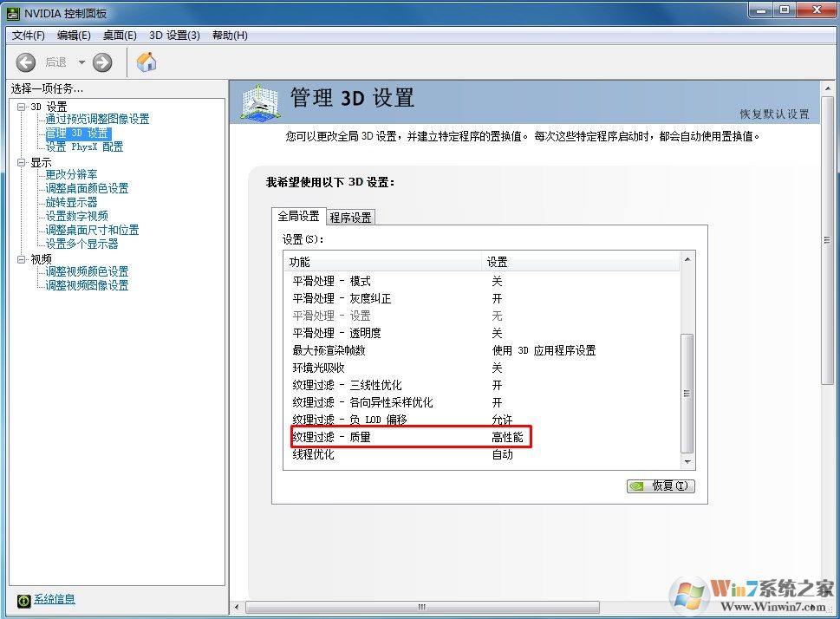This screenshot has width=840, height=619.
Task: Select the 平滑处理 - 灰度纠正 row
Action: (x=482, y=298)
